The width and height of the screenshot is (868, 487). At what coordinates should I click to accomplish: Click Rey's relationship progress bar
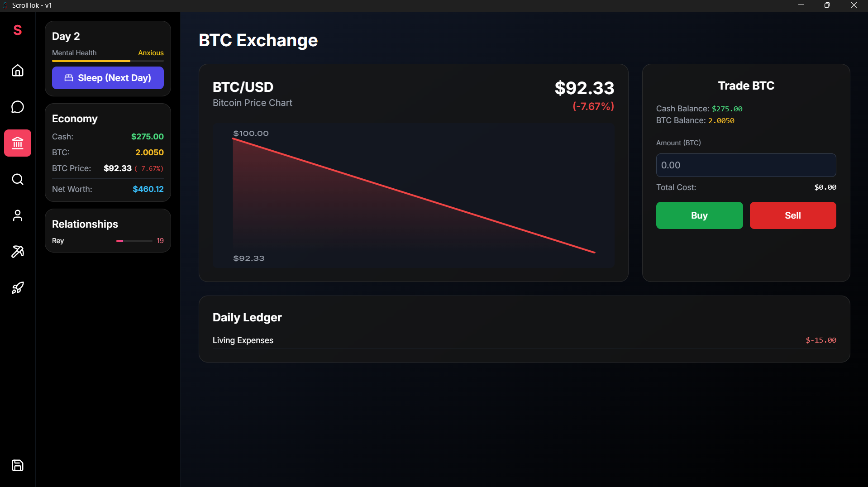pos(134,241)
